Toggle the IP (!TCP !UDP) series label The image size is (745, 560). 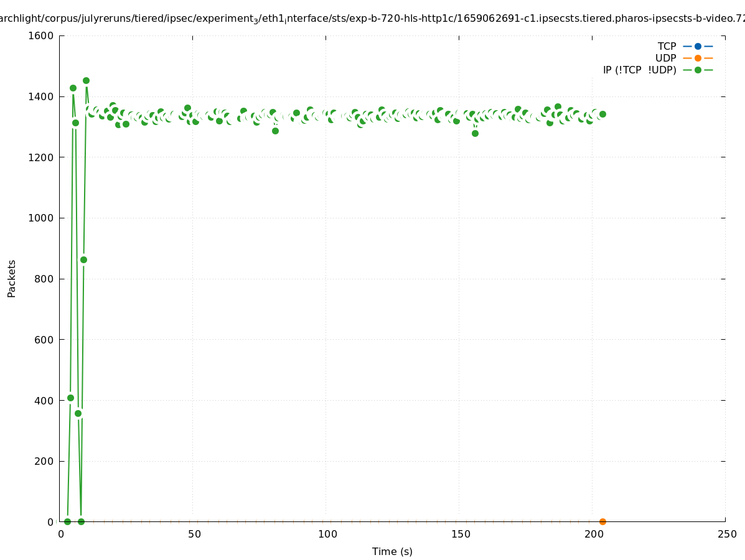click(639, 70)
